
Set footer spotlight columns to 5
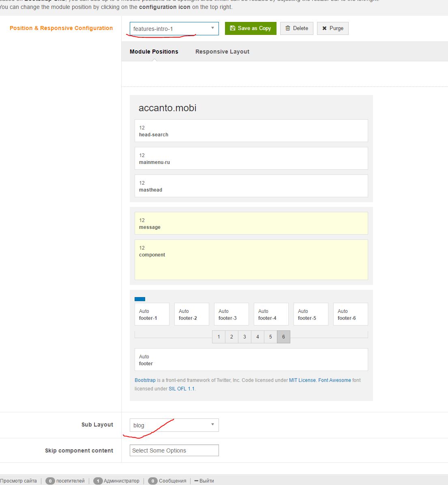tap(271, 337)
